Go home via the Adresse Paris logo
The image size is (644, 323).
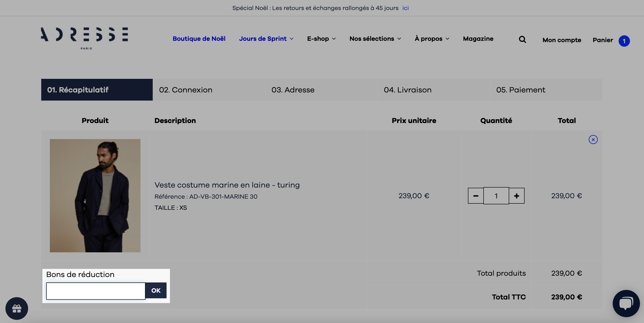tap(85, 38)
